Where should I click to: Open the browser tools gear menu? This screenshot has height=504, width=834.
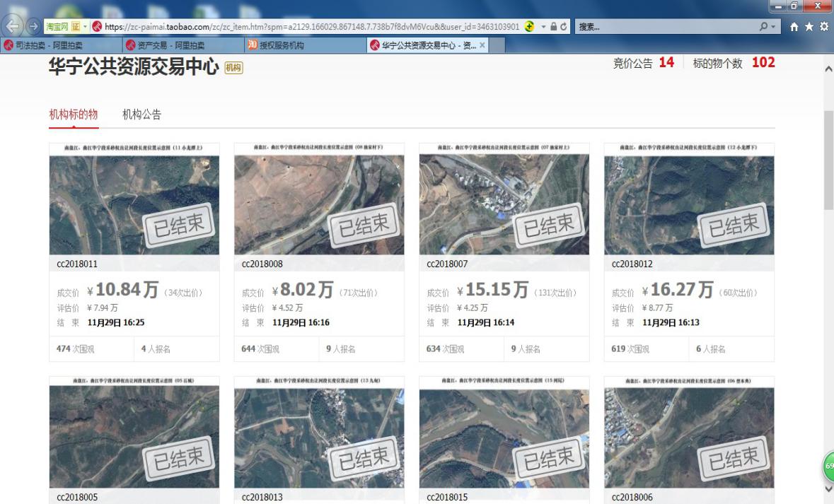(x=824, y=27)
